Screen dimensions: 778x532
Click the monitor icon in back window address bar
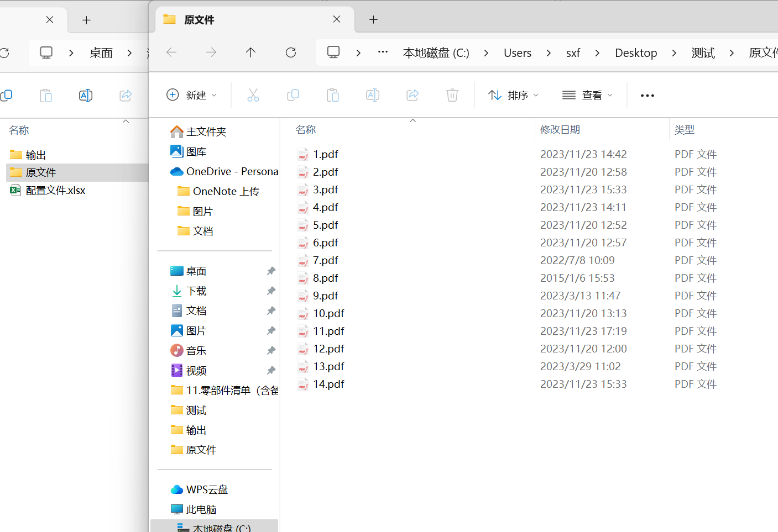[x=46, y=53]
